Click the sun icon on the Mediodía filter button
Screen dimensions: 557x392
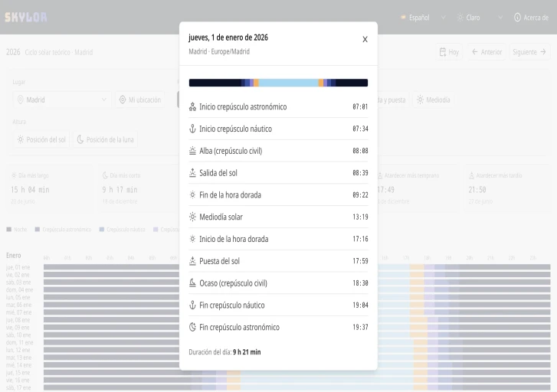click(x=420, y=100)
